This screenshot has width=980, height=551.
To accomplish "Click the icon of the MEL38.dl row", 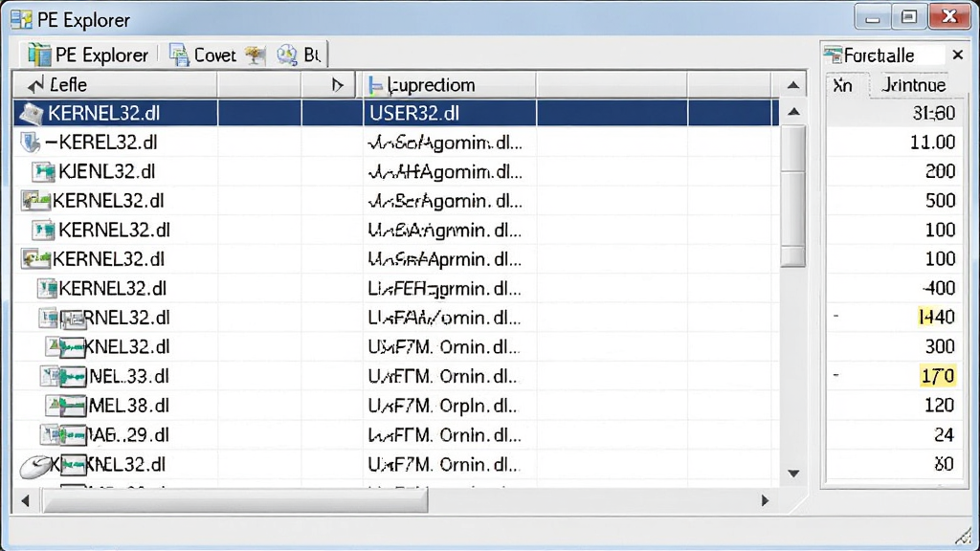I will (x=66, y=406).
